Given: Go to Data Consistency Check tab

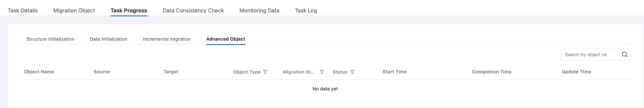Looking at the screenshot, I should (x=193, y=10).
